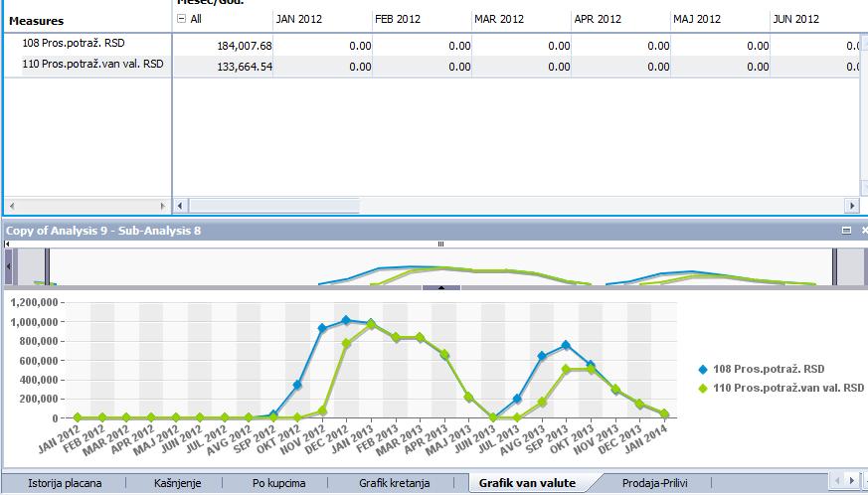The image size is (868, 495).
Task: Click the Copy of Analysis 9 - Sub-Analysis 8 title
Action: tap(103, 231)
